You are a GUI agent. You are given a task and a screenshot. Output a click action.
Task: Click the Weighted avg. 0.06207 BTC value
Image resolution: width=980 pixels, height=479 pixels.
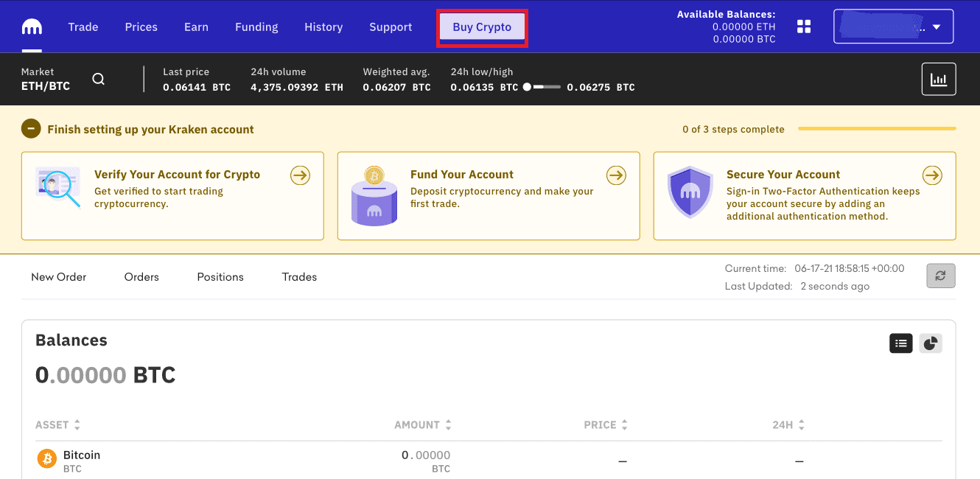pos(396,87)
